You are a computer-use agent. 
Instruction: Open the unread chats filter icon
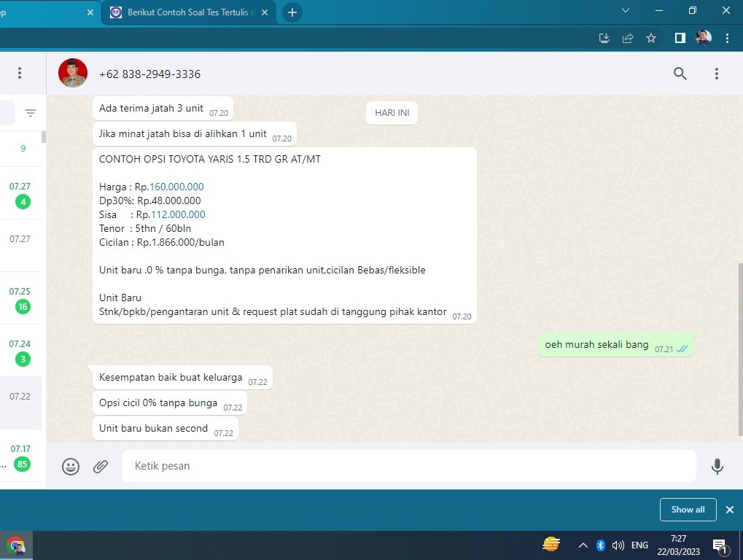click(x=31, y=113)
